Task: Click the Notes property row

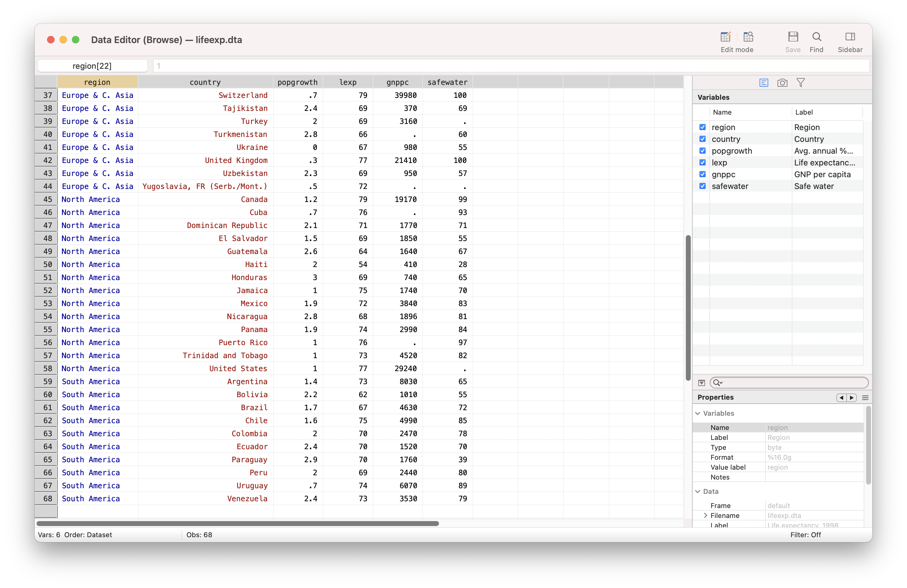Action: click(778, 477)
